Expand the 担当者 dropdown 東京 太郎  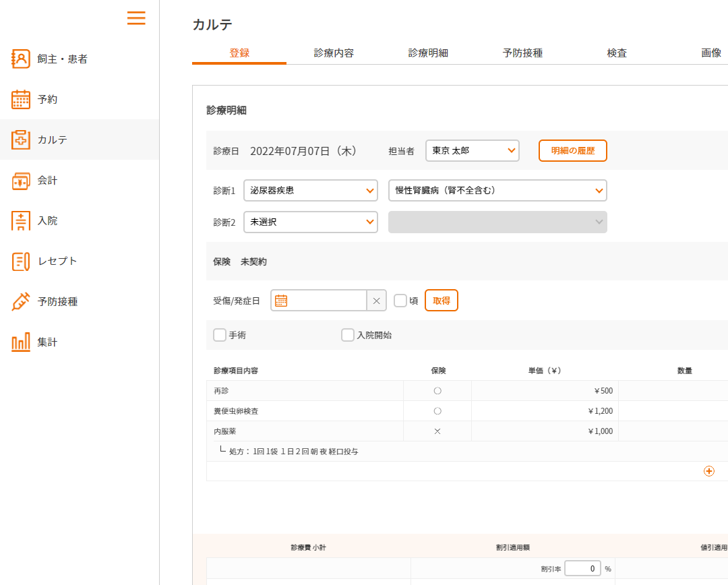pyautogui.click(x=472, y=151)
